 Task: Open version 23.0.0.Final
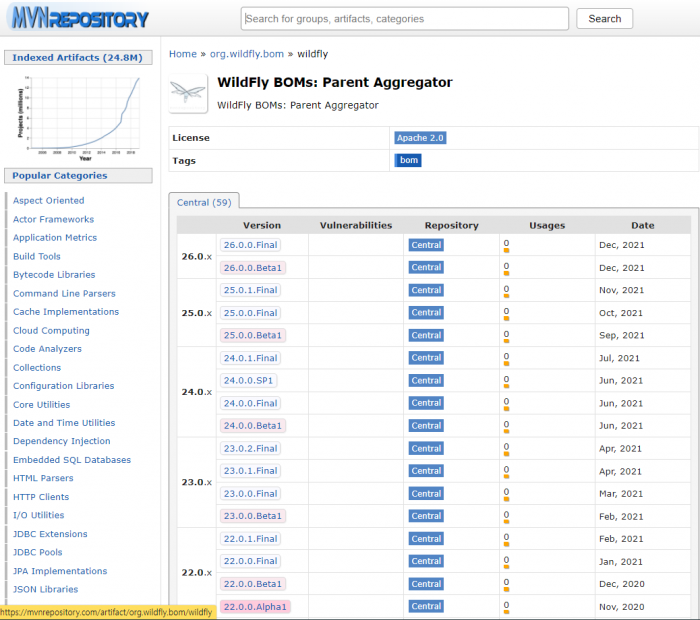pyautogui.click(x=250, y=494)
